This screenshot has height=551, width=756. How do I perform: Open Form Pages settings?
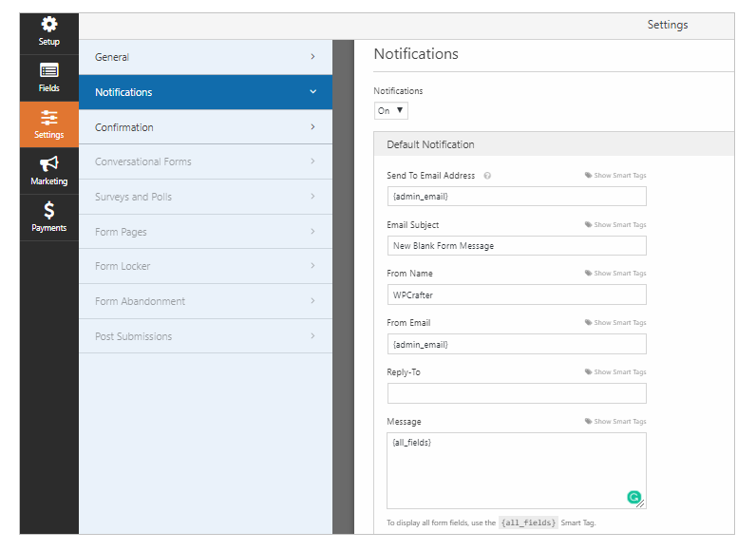click(x=205, y=232)
